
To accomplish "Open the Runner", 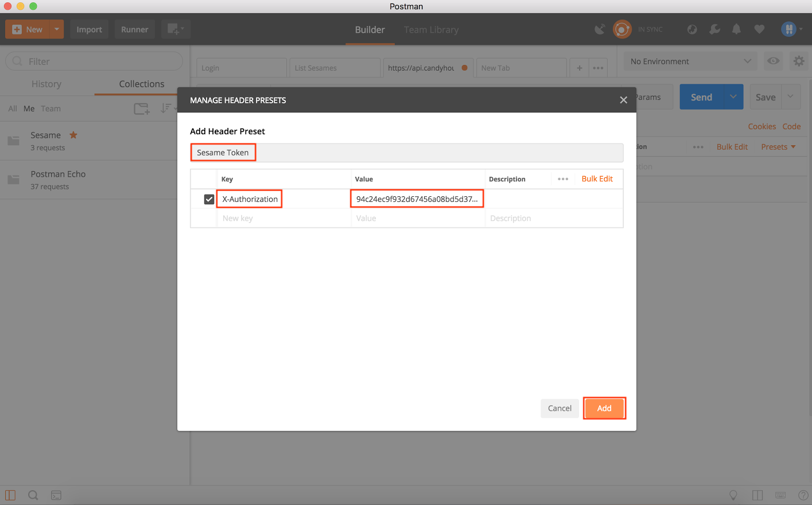I will [134, 29].
